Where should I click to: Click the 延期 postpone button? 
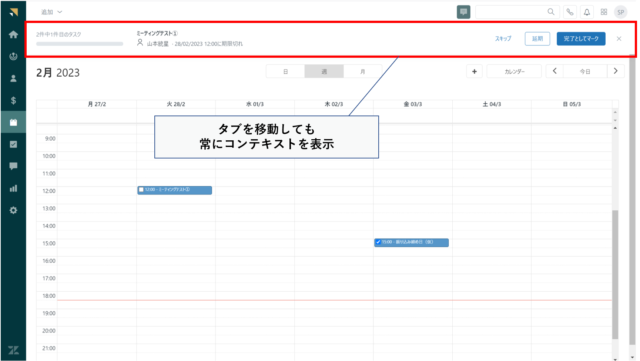coord(537,38)
